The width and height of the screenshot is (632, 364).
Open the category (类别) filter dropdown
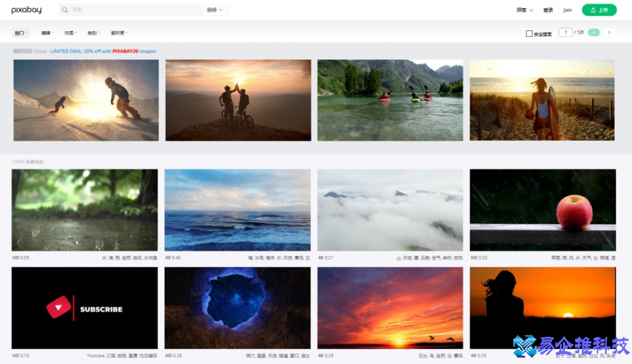click(94, 33)
